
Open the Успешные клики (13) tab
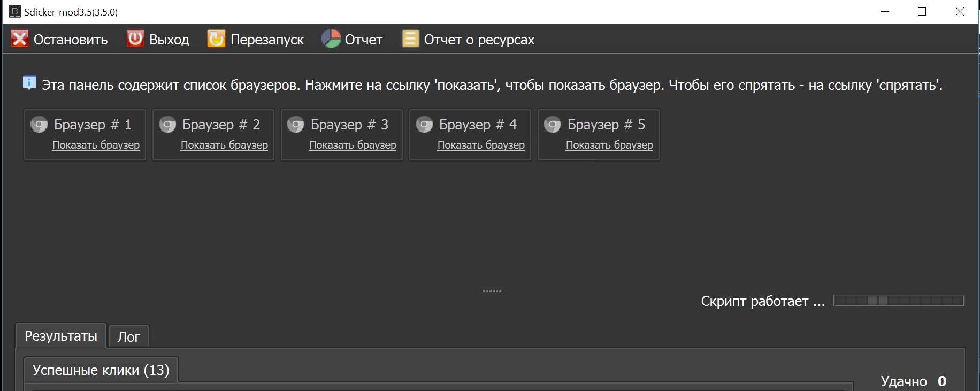(x=101, y=370)
